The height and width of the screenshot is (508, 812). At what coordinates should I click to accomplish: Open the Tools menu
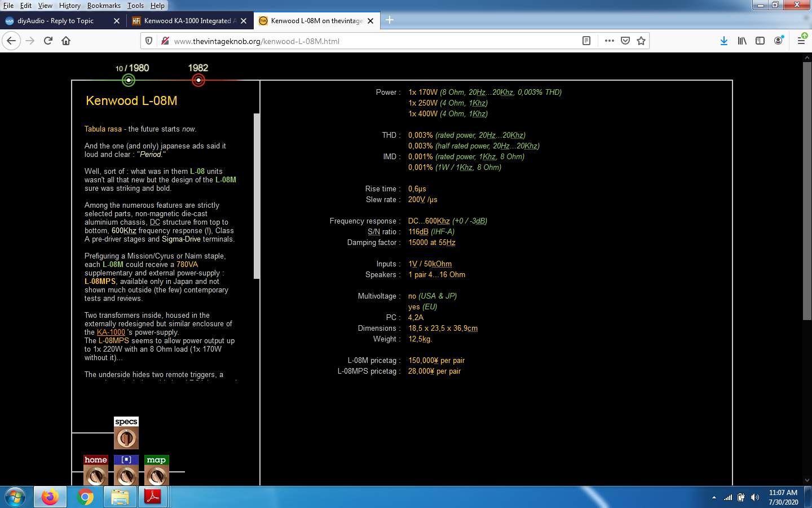135,6
